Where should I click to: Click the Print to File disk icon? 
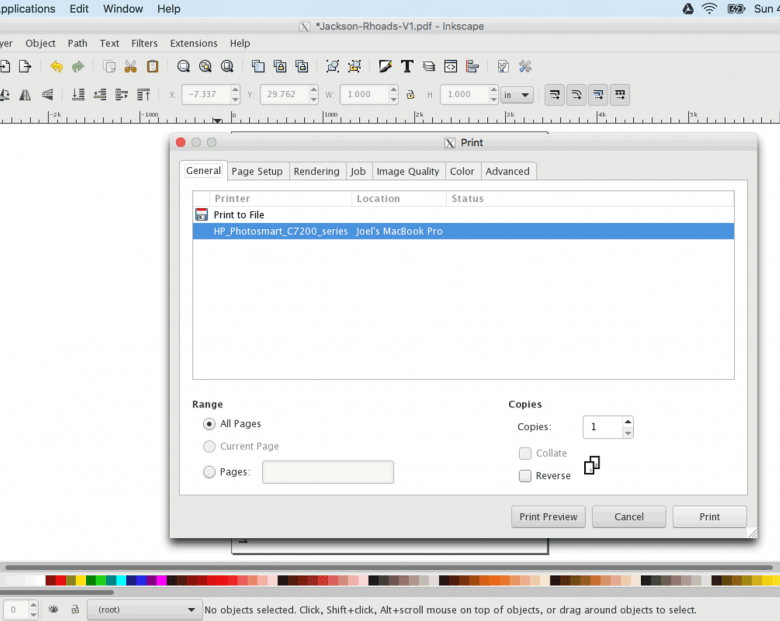(x=201, y=215)
